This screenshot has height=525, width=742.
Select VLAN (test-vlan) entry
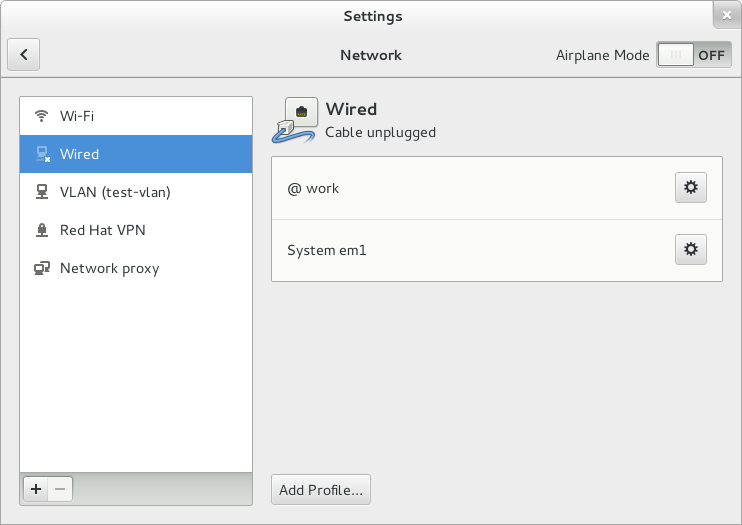[136, 192]
